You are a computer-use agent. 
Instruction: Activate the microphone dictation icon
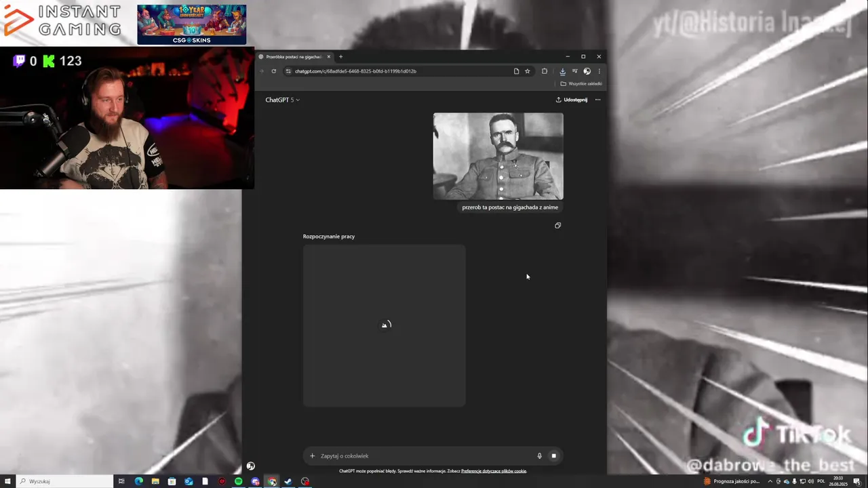tap(540, 456)
